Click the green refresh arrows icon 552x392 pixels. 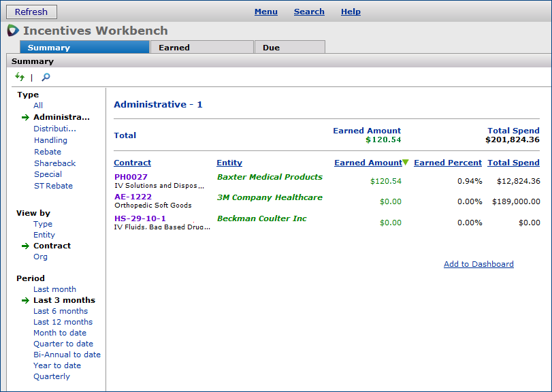click(x=20, y=77)
